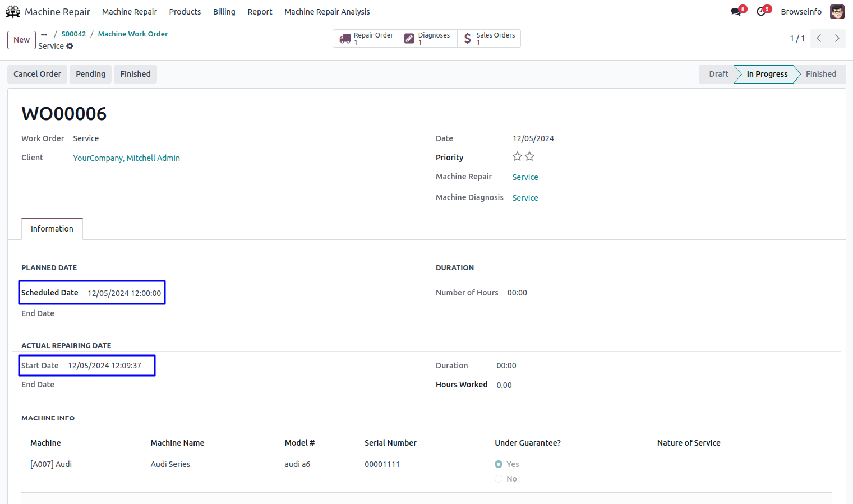Click the Cancel Order button

(37, 74)
